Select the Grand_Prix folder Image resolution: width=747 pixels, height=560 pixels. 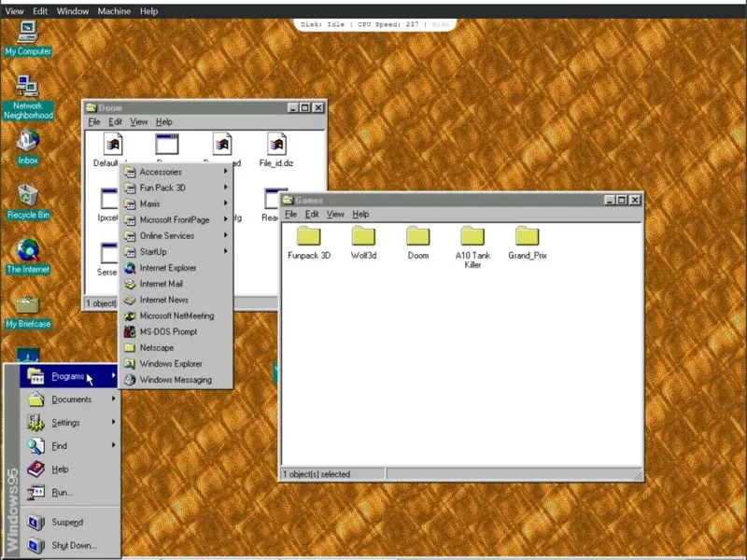(x=527, y=243)
